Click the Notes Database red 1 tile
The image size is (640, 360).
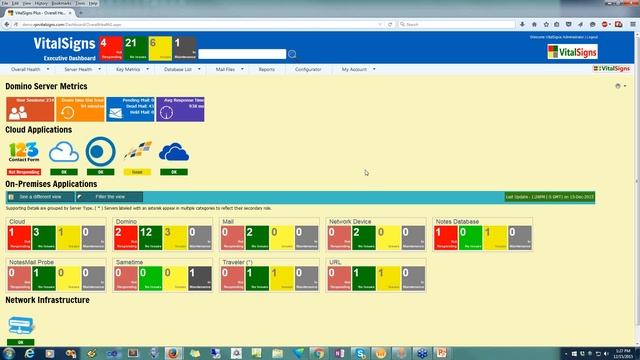(x=446, y=238)
